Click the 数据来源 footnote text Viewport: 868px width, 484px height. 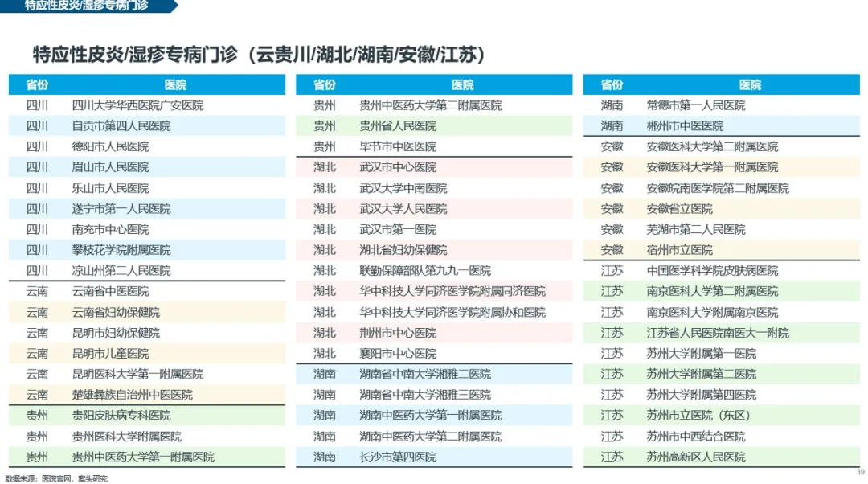tap(56, 478)
